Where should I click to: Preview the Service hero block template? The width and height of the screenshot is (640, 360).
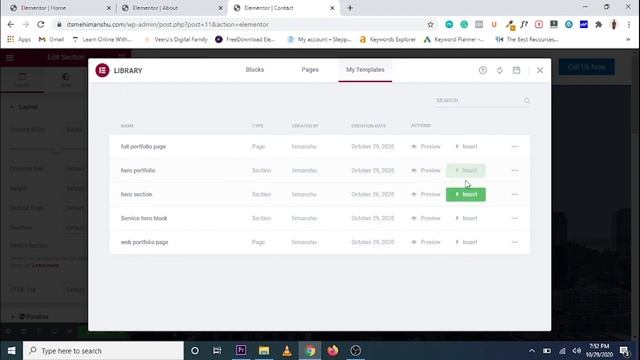tap(426, 218)
